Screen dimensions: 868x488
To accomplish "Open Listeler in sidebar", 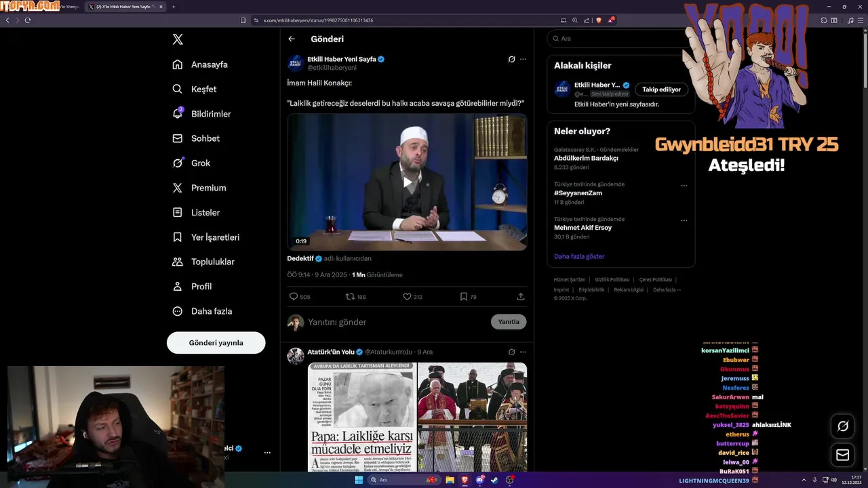I will (196, 212).
